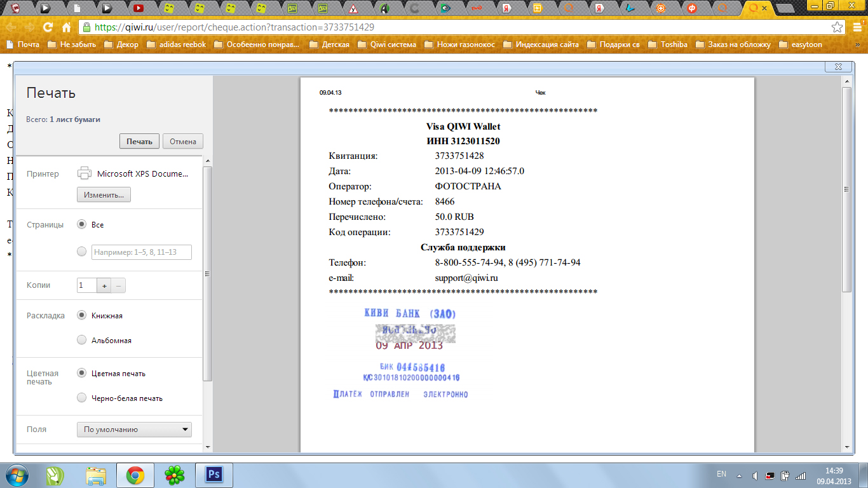Close the active QIWI browser tab

pos(765,8)
